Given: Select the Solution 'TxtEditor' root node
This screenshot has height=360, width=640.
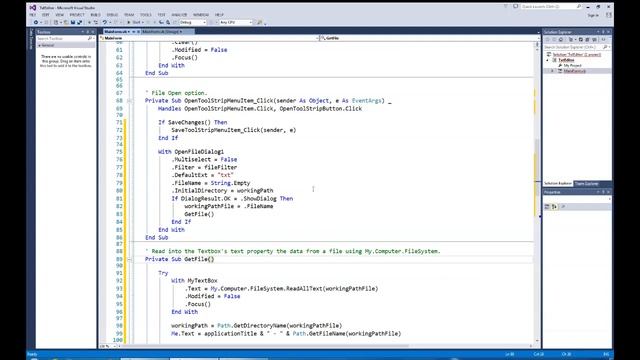Looking at the screenshot, I should pos(577,54).
